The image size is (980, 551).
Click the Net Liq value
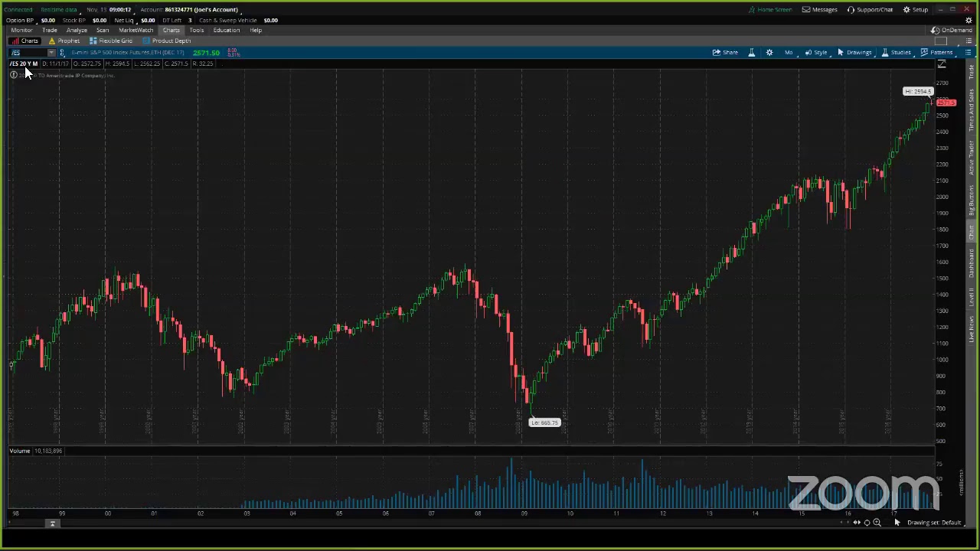(148, 20)
